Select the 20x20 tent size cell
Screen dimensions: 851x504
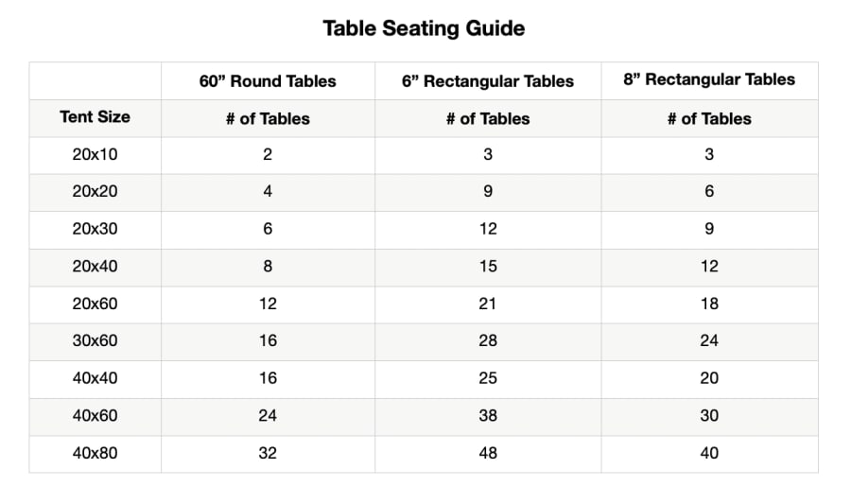click(x=95, y=191)
